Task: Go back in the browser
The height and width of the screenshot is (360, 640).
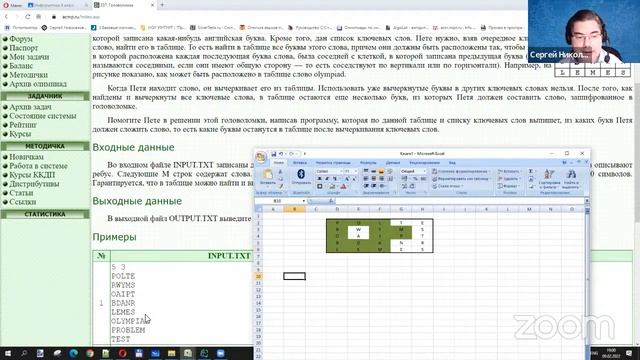Action: pos(7,17)
